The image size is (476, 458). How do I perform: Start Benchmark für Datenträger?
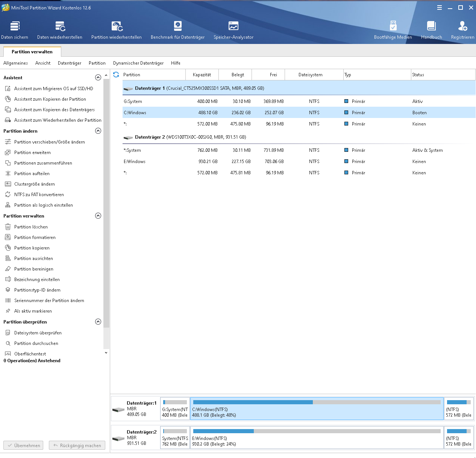pyautogui.click(x=177, y=30)
